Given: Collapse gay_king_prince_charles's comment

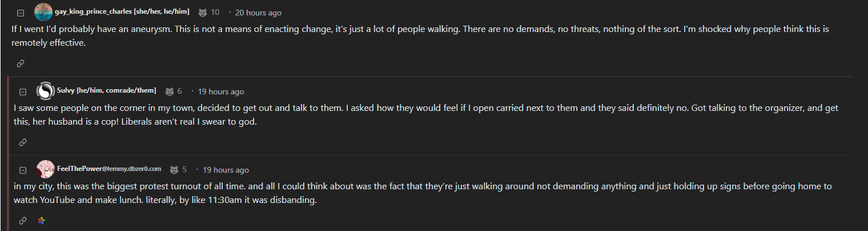Looking at the screenshot, I should click(21, 13).
